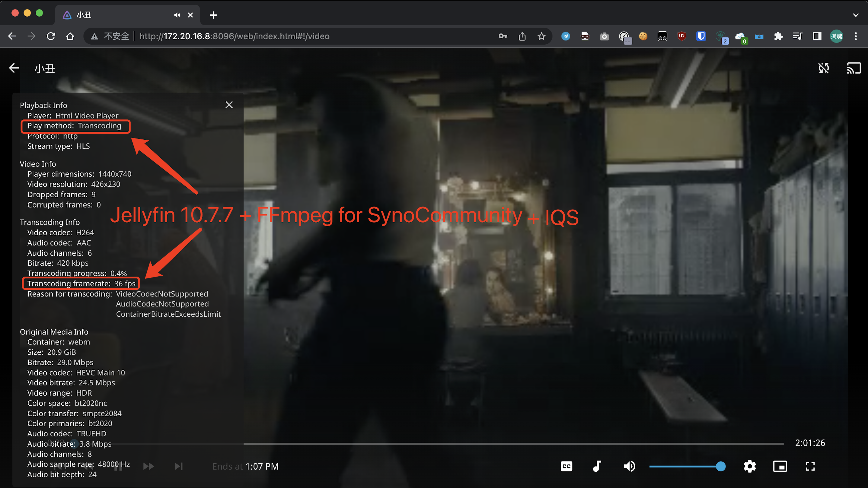Open subtitles with the CC icon

tap(566, 466)
